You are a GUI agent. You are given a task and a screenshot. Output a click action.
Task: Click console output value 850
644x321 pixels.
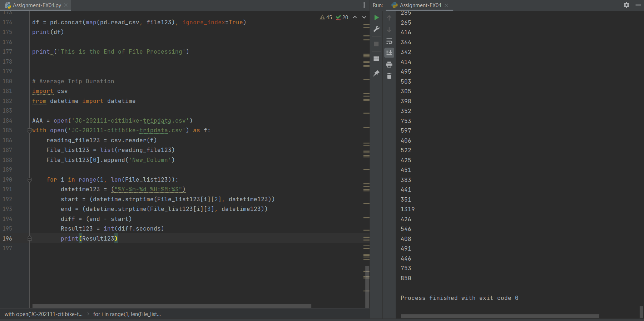click(406, 278)
